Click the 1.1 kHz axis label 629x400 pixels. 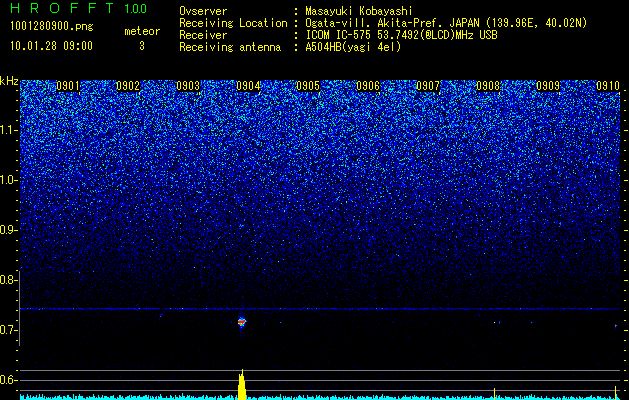click(x=9, y=130)
